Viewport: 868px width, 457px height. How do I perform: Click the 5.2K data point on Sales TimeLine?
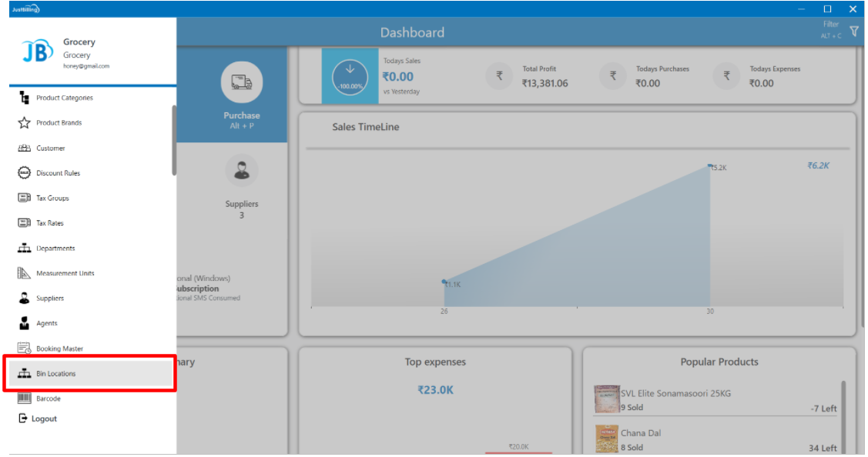tap(711, 165)
